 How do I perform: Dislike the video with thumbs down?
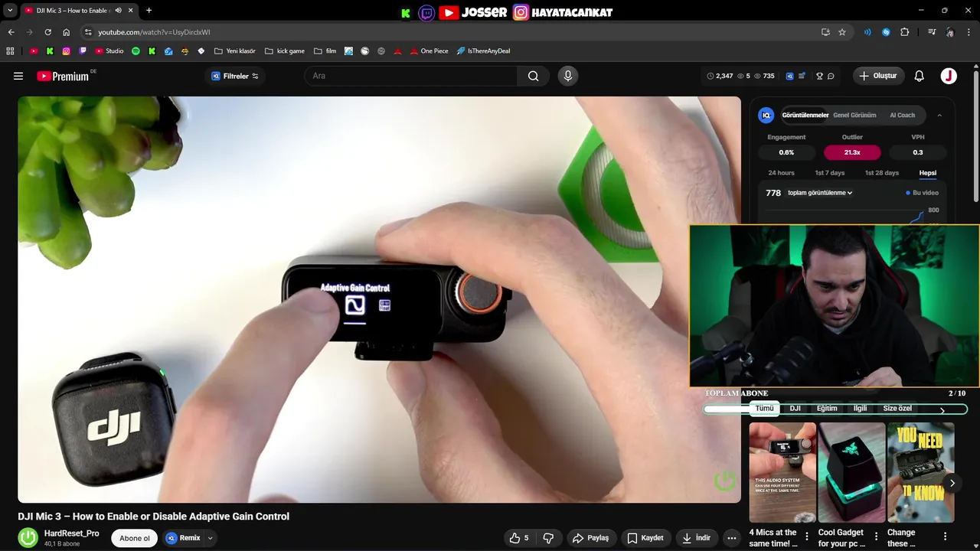548,538
